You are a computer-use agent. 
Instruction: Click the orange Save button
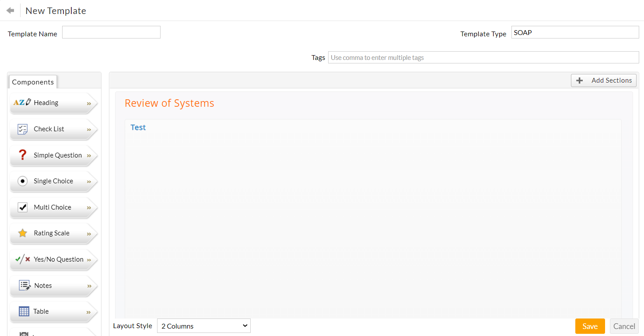tap(590, 326)
